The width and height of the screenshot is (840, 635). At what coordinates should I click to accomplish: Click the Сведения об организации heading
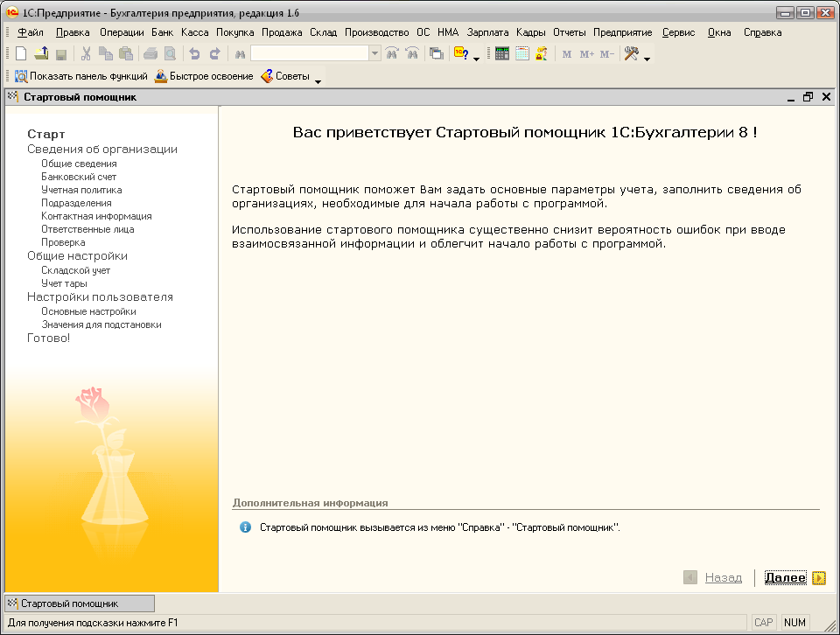point(102,150)
